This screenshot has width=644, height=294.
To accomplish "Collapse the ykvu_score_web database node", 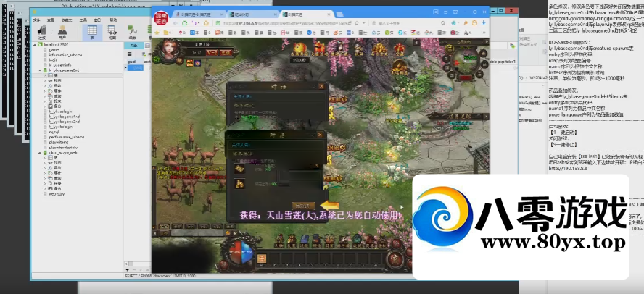I will (x=40, y=153).
